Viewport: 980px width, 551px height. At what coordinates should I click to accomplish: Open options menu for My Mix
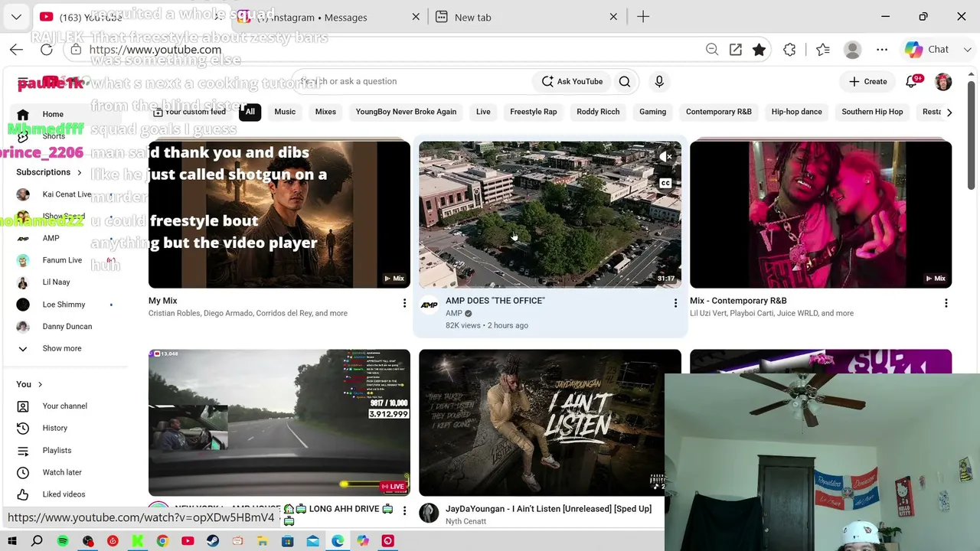coord(404,304)
